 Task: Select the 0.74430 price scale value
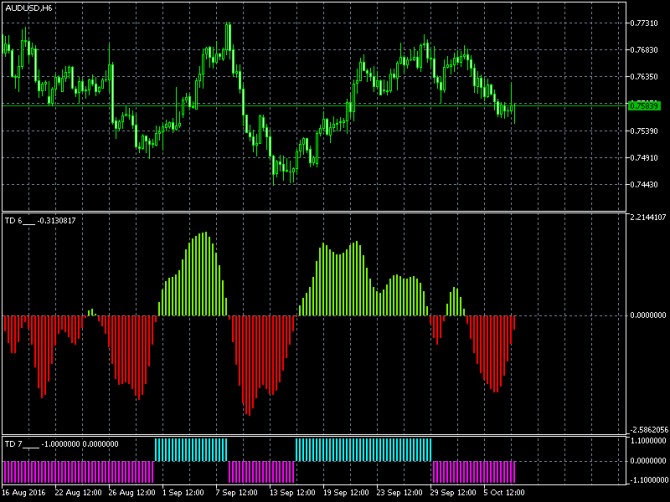[x=644, y=185]
